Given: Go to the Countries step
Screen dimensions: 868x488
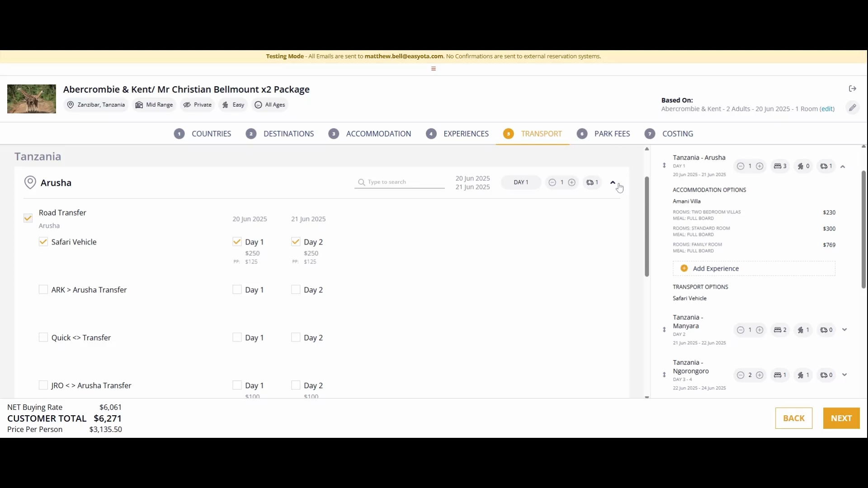Looking at the screenshot, I should pos(203,134).
